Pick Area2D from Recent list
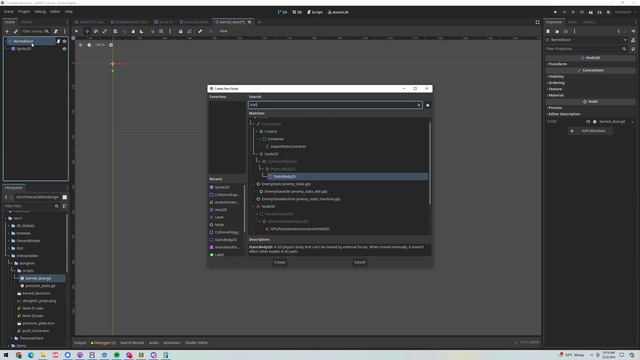Viewport: 640px width, 360px height. pos(221,210)
